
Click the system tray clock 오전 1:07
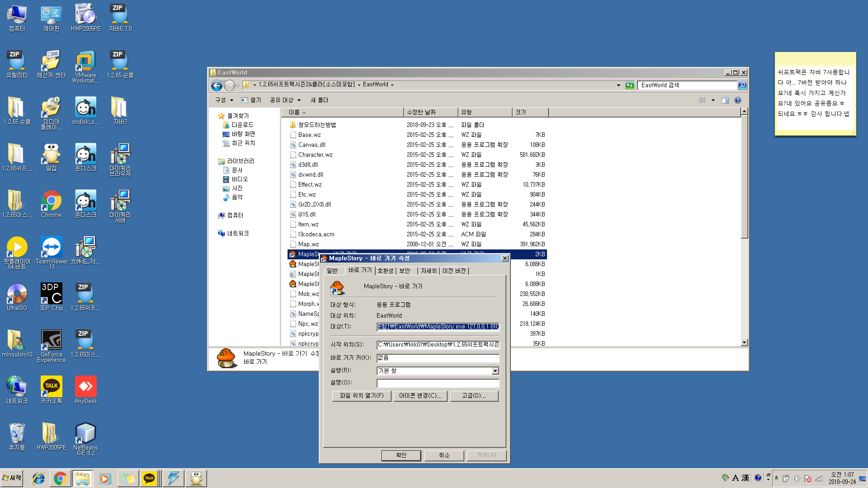pyautogui.click(x=842, y=475)
